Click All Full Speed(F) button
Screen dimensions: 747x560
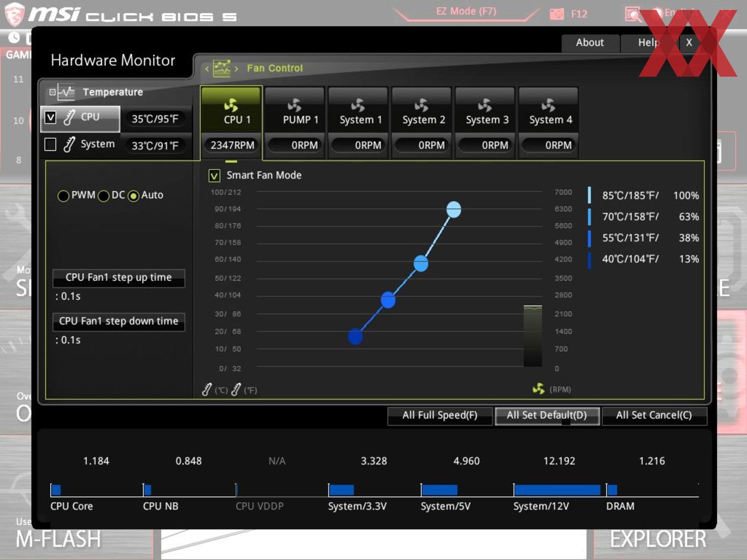(439, 416)
